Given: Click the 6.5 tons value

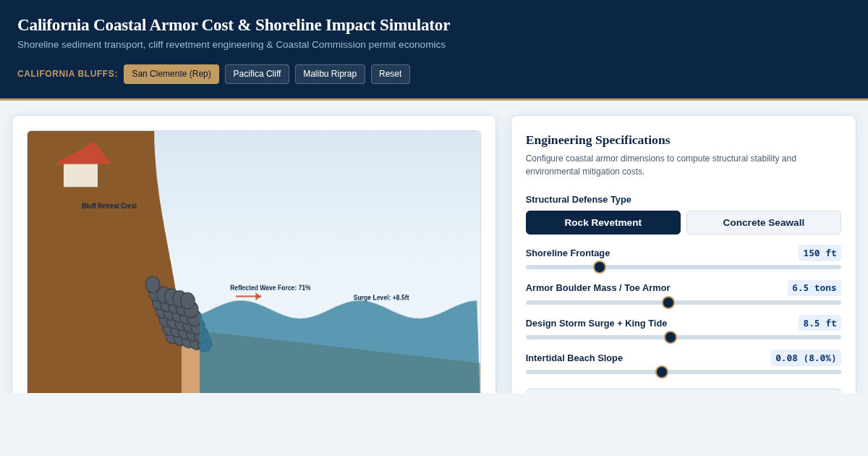Looking at the screenshot, I should coord(814,288).
